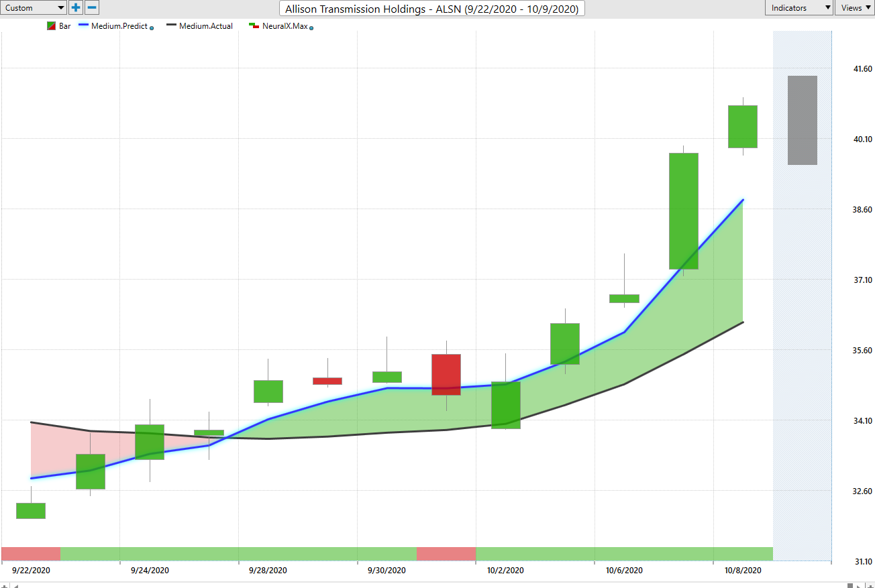This screenshot has height=588, width=875.
Task: Click the red-green Bar legend icon
Action: coord(52,26)
